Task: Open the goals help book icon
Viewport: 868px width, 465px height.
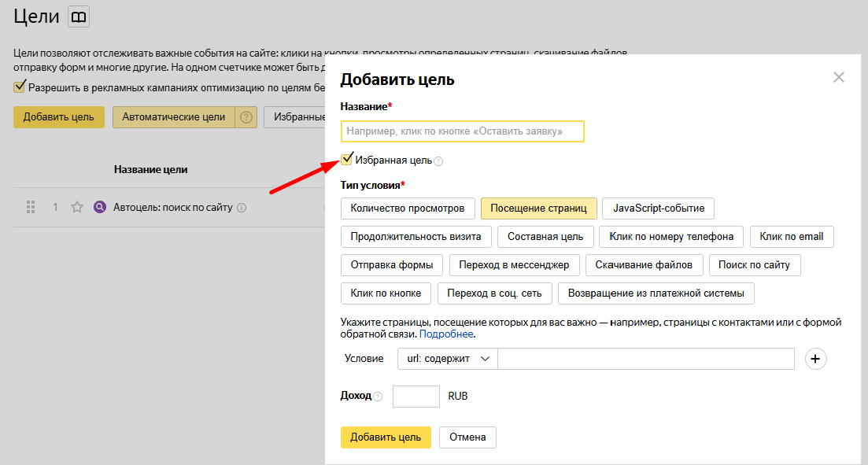Action: click(x=79, y=17)
